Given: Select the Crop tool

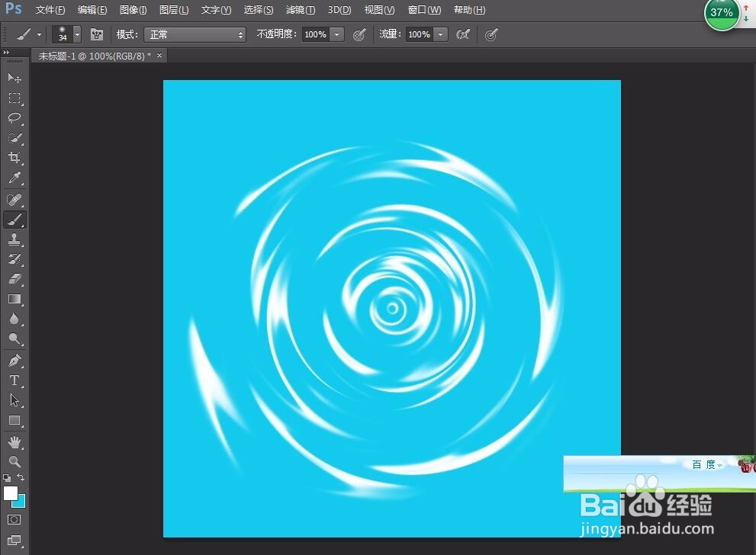Looking at the screenshot, I should pos(14,158).
